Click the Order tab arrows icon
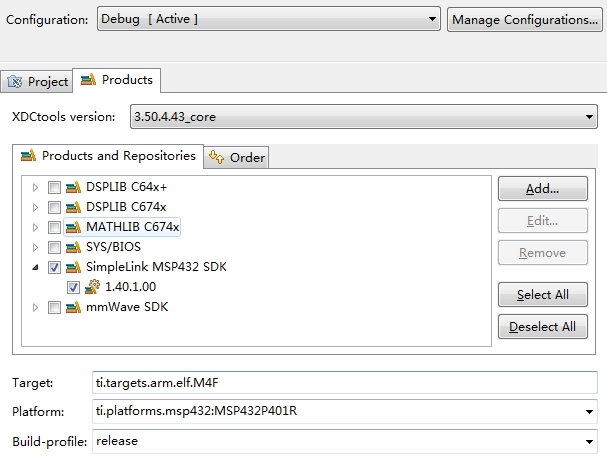The image size is (607, 464). coord(216,157)
